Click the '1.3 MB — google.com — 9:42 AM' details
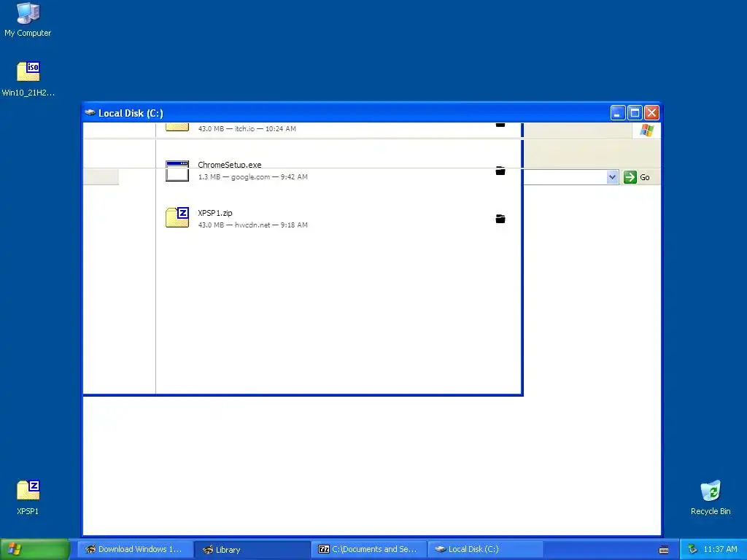Viewport: 747px width, 560px height. click(x=253, y=176)
